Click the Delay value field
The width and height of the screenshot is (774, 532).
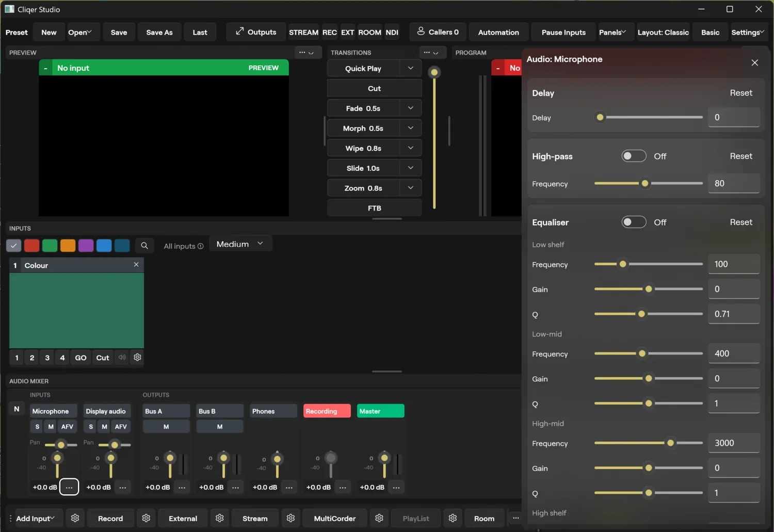click(734, 117)
